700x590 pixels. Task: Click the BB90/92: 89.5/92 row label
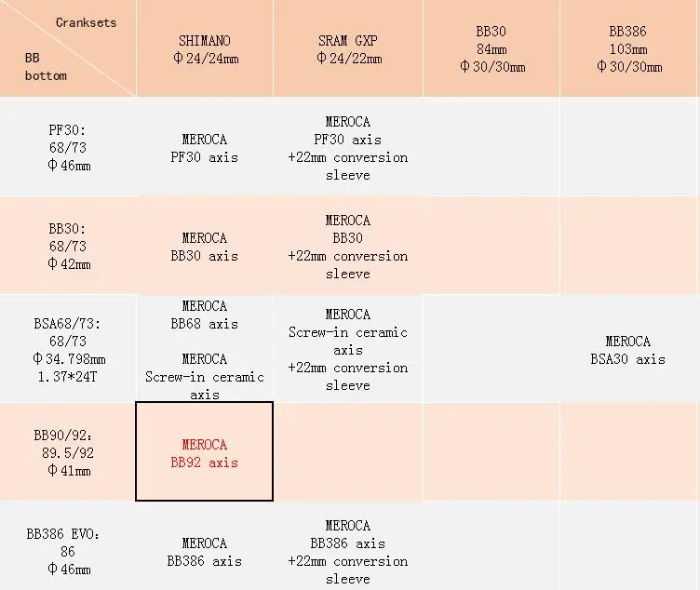click(68, 451)
